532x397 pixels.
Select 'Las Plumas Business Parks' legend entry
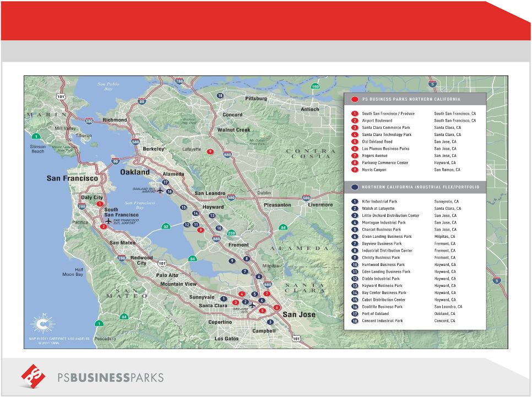[x=386, y=149]
